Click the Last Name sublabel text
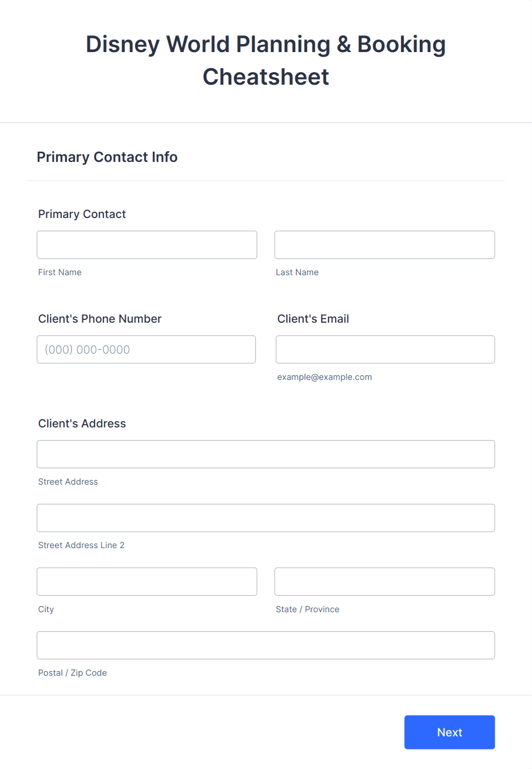532x769 pixels. coord(297,272)
